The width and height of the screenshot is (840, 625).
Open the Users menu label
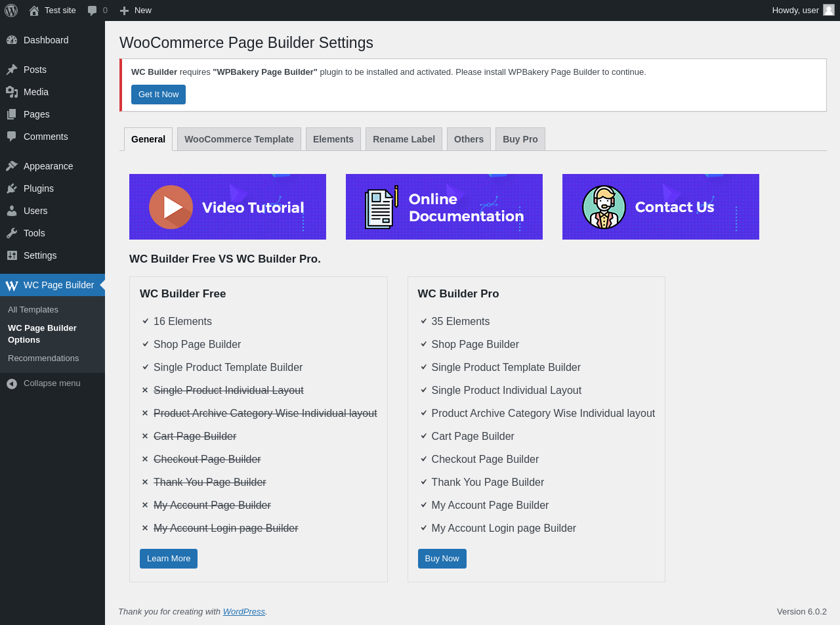coord(35,211)
